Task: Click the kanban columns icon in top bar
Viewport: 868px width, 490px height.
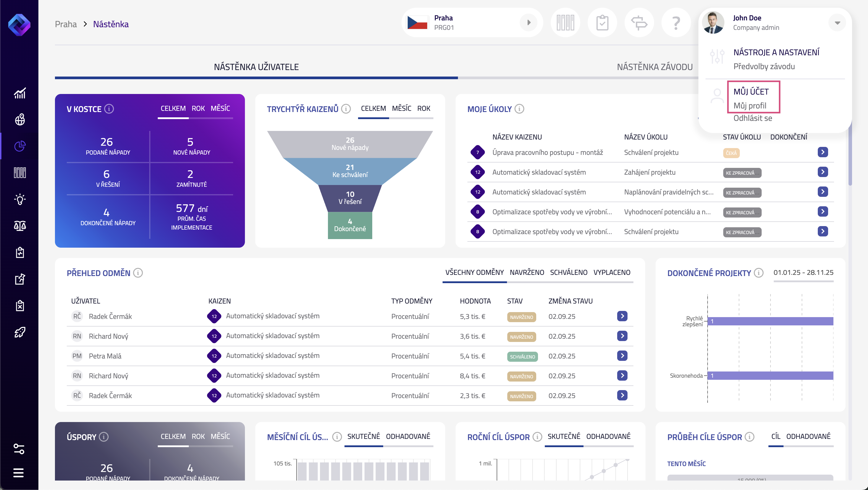Action: pos(565,23)
